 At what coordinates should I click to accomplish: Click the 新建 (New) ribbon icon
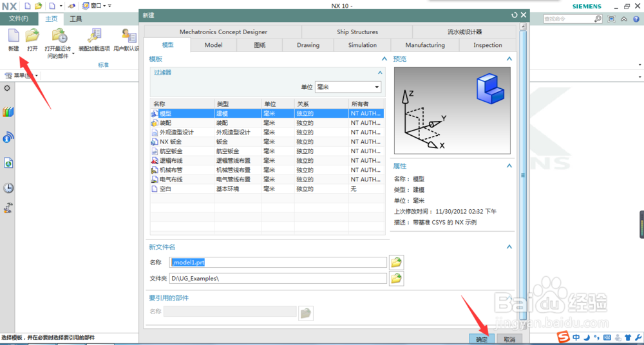click(x=14, y=35)
